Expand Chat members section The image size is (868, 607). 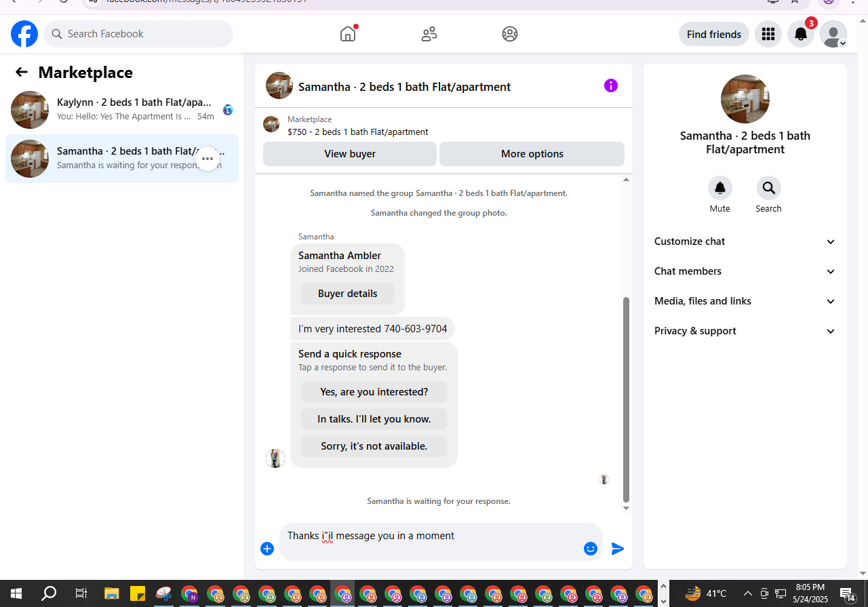click(745, 271)
